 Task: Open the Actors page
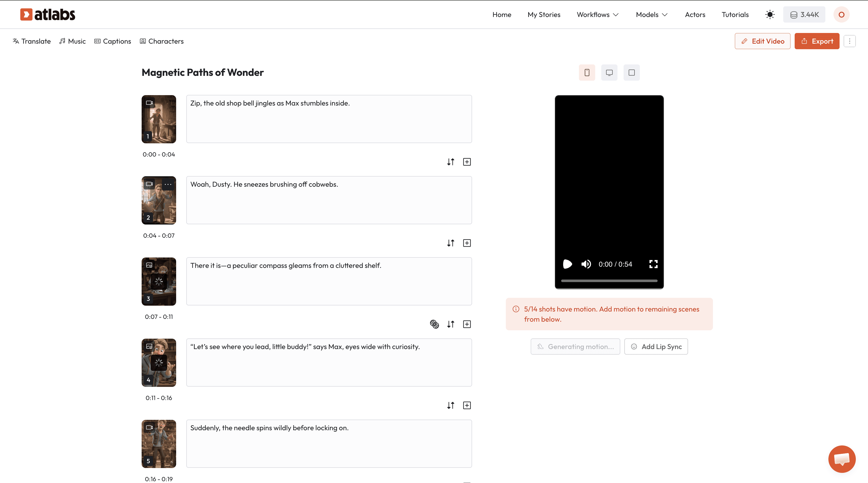click(695, 14)
